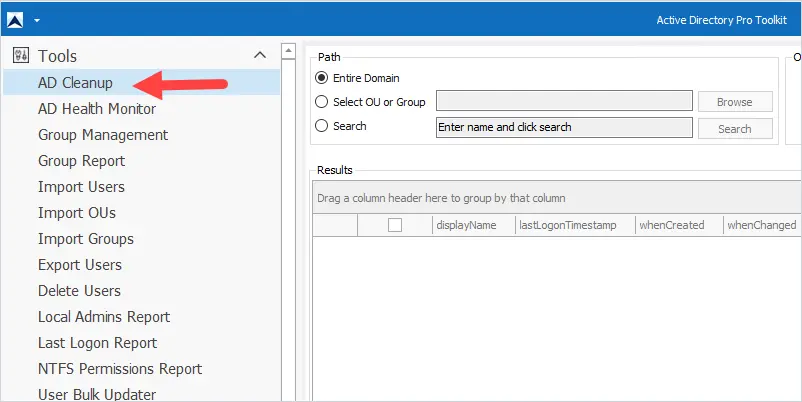Click the Enter name search field
Viewport: 802px width, 402px height.
[564, 127]
